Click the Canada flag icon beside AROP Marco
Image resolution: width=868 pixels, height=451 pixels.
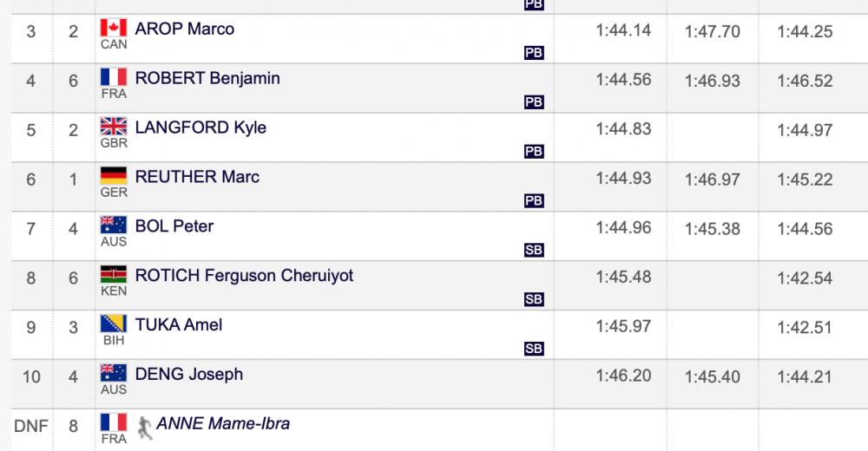click(114, 28)
